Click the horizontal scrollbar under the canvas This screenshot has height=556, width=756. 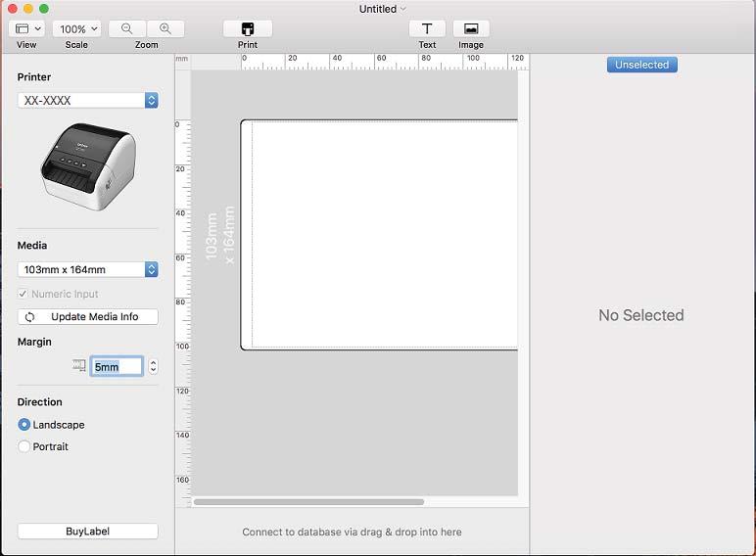[x=308, y=502]
